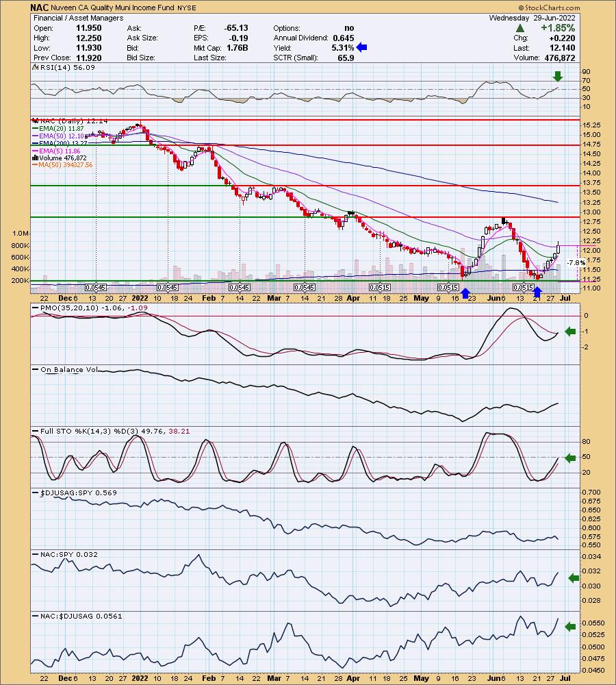The width and height of the screenshot is (616, 685).
Task: Click the Last price 12.140
Action: [x=563, y=48]
